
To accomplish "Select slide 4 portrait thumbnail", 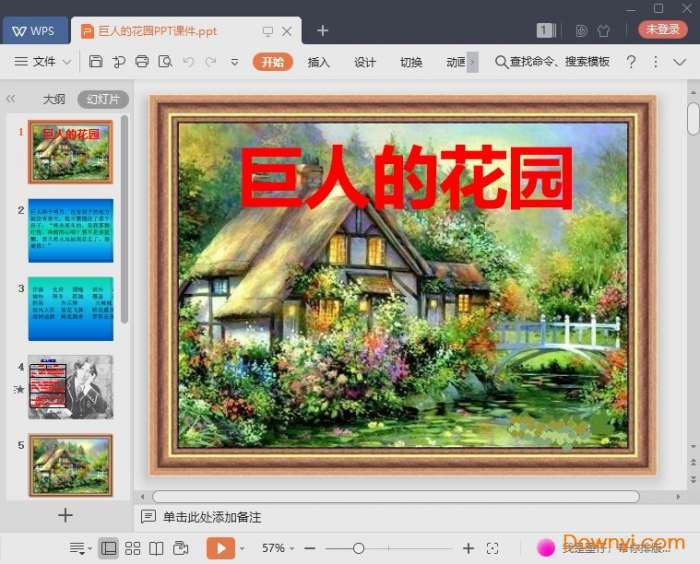I will click(71, 387).
